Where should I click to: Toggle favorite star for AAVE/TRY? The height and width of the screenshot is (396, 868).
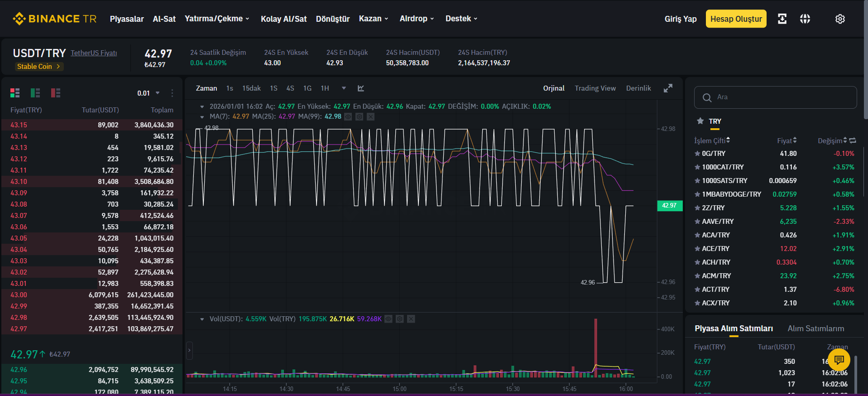click(697, 222)
